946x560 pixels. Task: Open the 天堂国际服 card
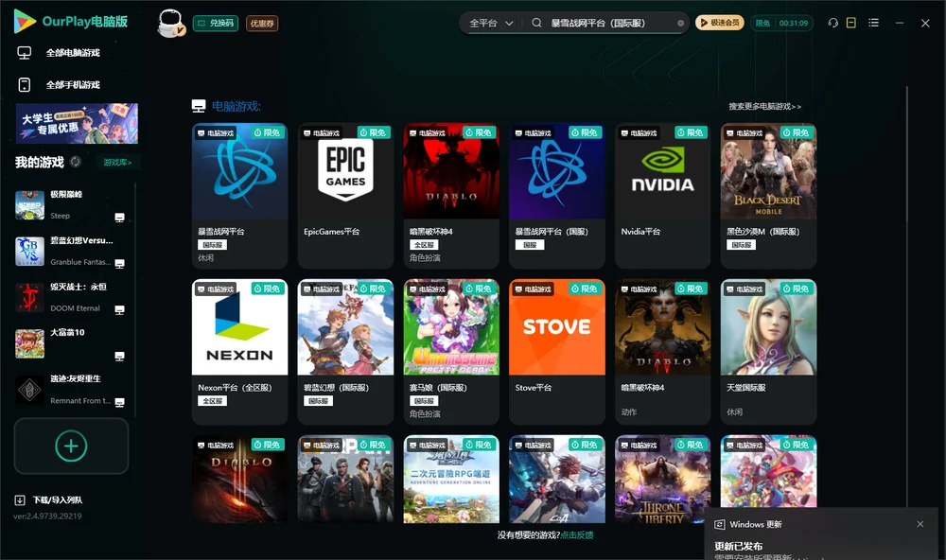click(x=768, y=352)
